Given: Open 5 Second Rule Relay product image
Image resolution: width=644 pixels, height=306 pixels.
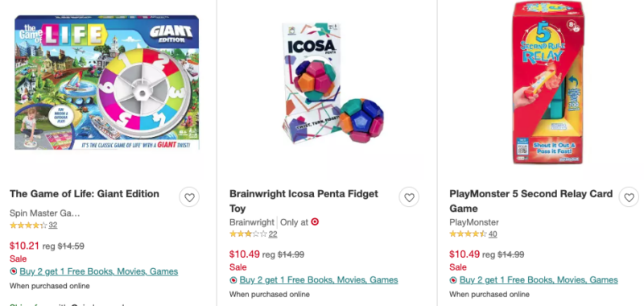Looking at the screenshot, I should [x=548, y=83].
